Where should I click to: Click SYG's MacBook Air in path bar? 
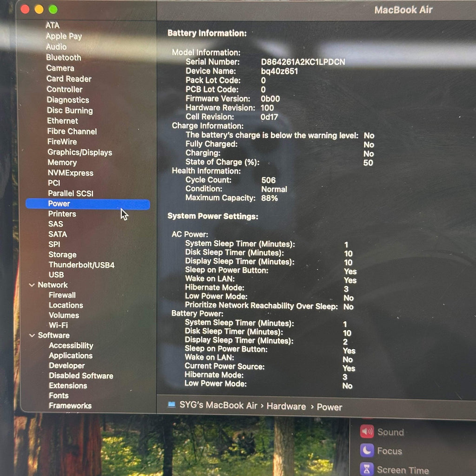tap(218, 405)
